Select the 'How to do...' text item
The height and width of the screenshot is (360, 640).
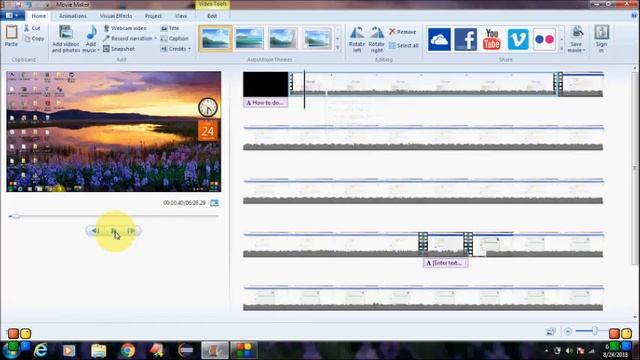[265, 103]
